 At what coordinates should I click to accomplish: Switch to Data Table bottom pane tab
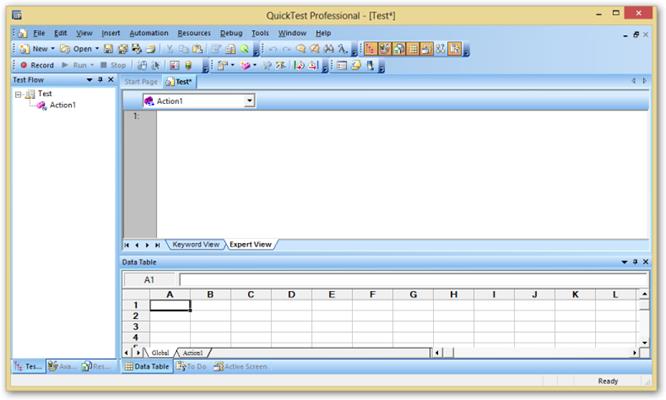click(x=147, y=366)
